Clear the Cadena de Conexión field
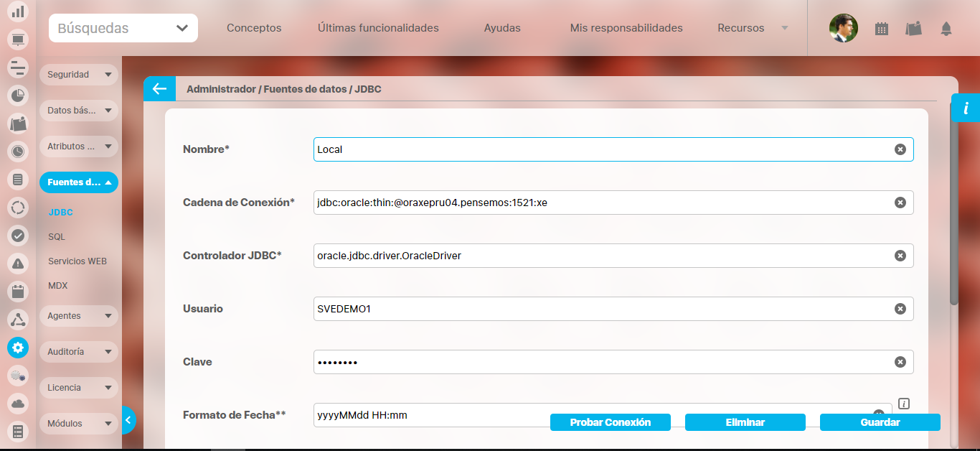This screenshot has height=451, width=980. coord(900,203)
